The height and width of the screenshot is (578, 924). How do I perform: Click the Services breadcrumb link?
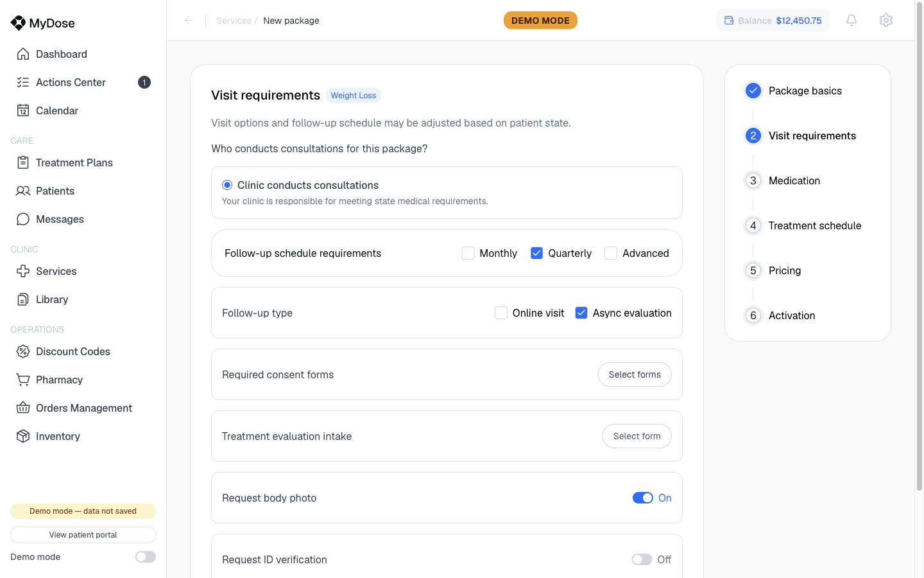tap(234, 21)
